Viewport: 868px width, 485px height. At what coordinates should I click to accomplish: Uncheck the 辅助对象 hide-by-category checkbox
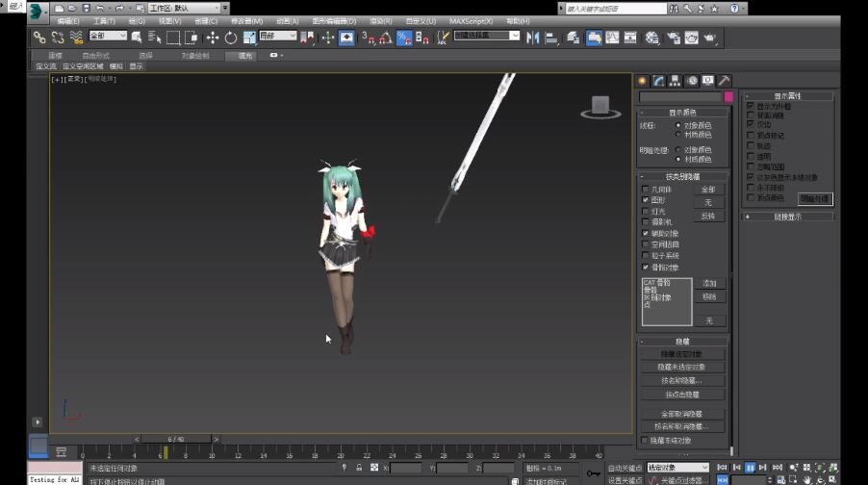(x=646, y=234)
